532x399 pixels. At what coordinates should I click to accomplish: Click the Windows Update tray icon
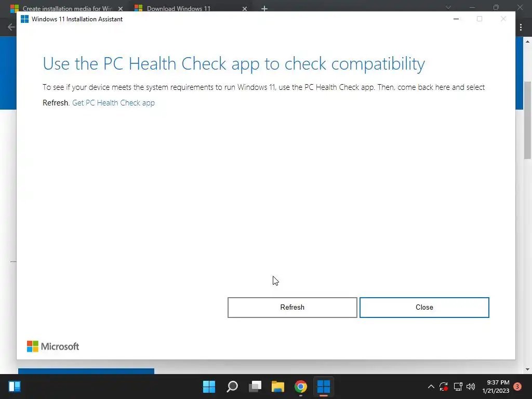(x=444, y=387)
